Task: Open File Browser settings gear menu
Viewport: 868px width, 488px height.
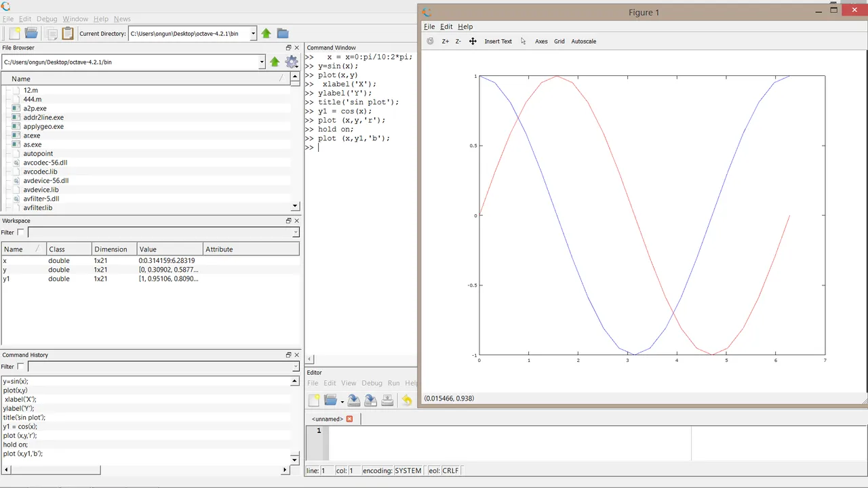Action: [x=292, y=62]
